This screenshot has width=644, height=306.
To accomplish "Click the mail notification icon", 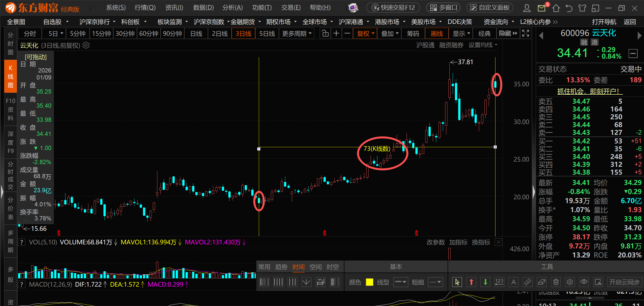I will [541, 8].
